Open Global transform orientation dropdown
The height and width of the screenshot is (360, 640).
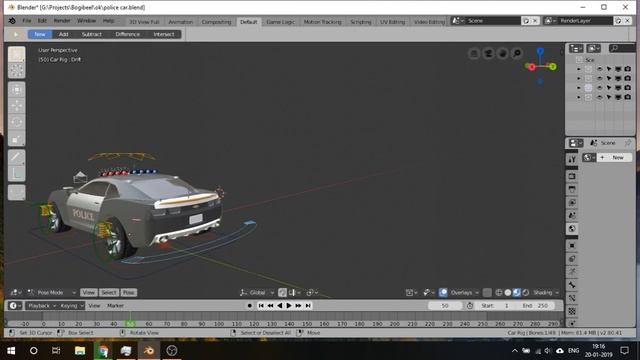click(x=257, y=293)
